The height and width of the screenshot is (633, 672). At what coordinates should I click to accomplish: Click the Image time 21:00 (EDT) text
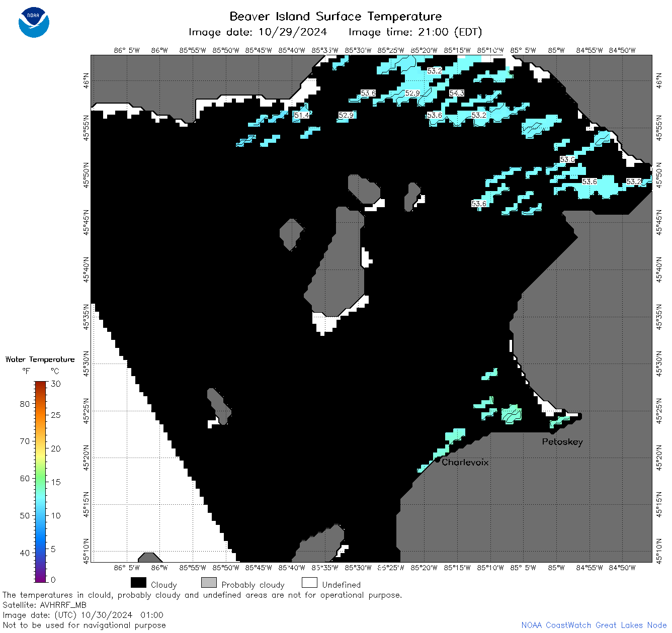coord(415,32)
